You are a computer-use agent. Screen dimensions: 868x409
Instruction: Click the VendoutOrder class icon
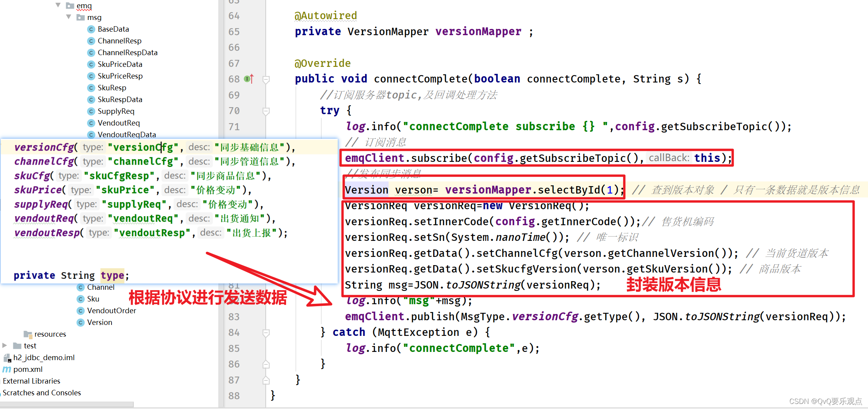pos(81,310)
